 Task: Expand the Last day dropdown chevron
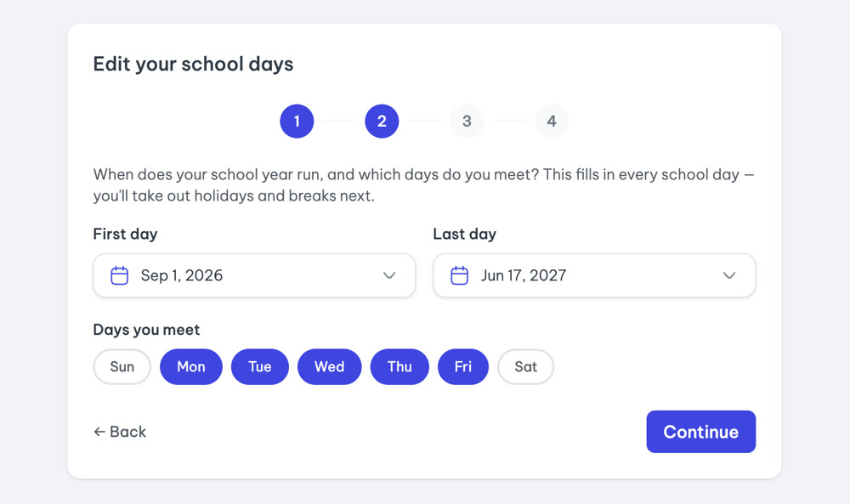[729, 275]
